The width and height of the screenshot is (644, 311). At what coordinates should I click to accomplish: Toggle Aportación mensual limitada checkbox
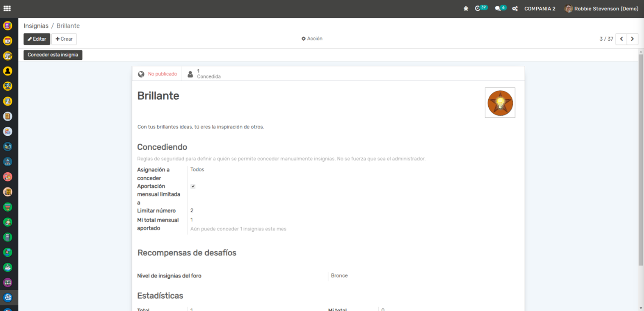tap(193, 186)
